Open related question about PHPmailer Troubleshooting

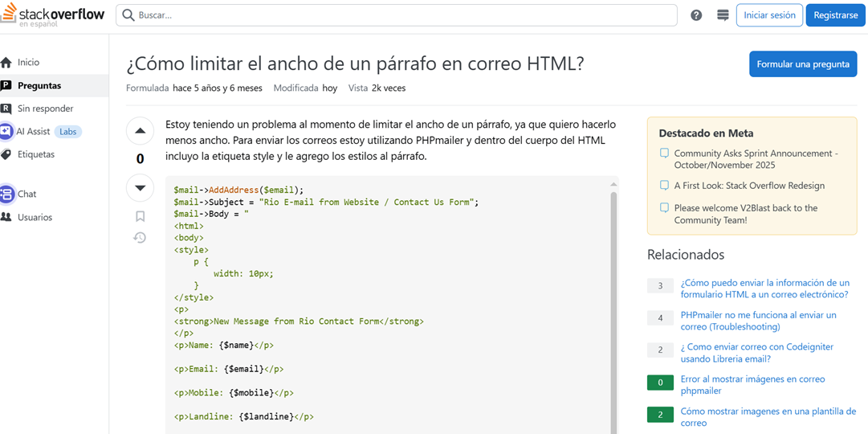(758, 321)
